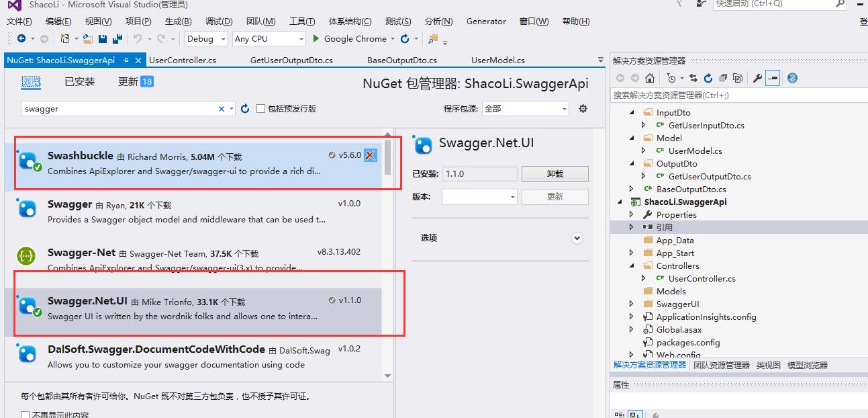Image resolution: width=868 pixels, height=418 pixels.
Task: Click the blue round icon in Solution Explorer toolbar
Action: click(x=792, y=78)
